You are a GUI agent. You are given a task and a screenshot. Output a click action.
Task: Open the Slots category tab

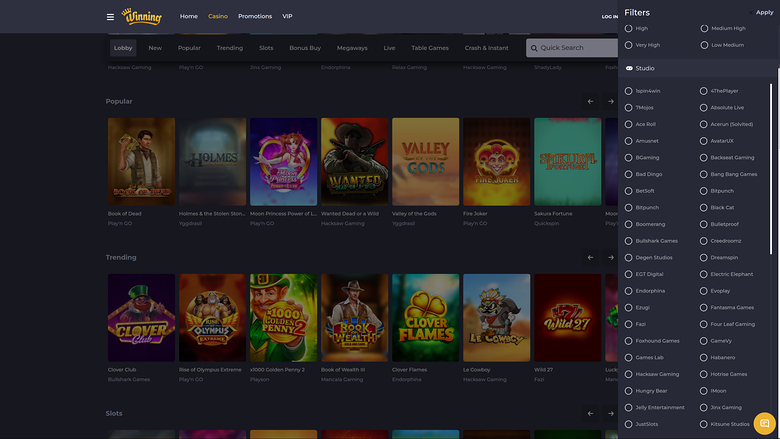(x=266, y=48)
